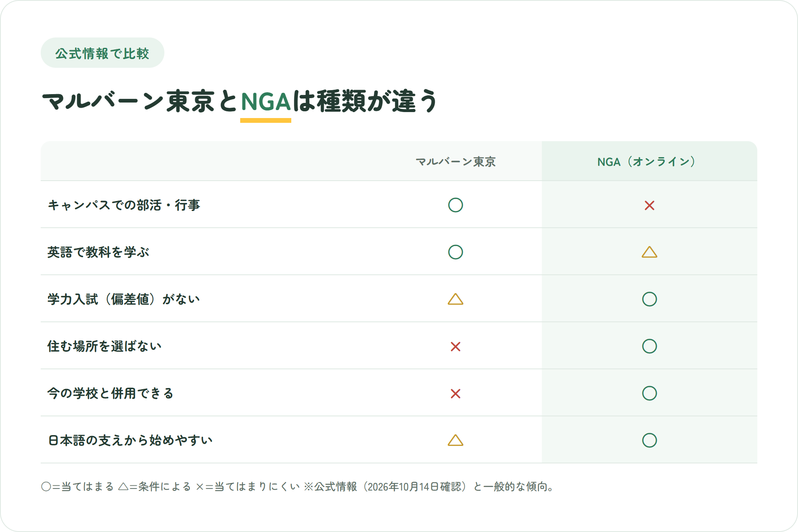
Task: Click the row label 学力入試（偏差値）がない
Action: click(124, 299)
